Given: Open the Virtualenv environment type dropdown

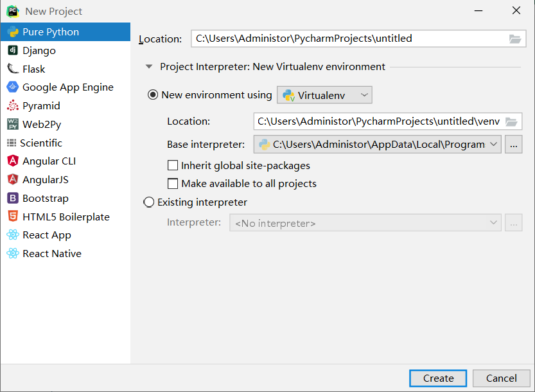Looking at the screenshot, I should coord(324,95).
